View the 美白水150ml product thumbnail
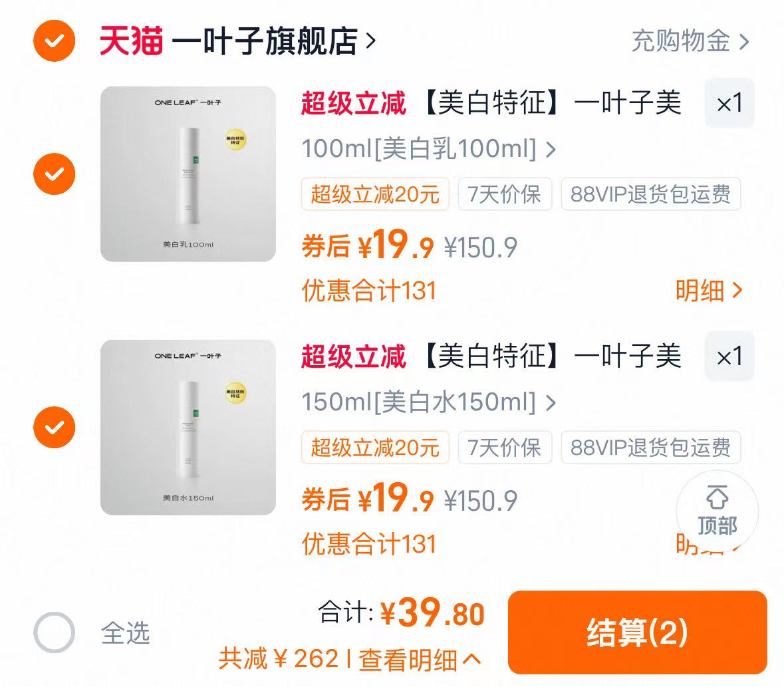This screenshot has width=784, height=687. tap(187, 426)
